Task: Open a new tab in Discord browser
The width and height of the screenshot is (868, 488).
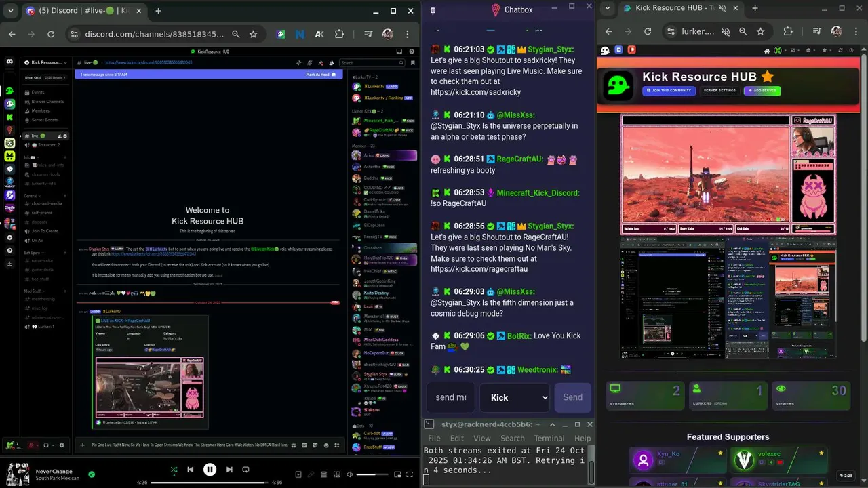Action: [158, 11]
